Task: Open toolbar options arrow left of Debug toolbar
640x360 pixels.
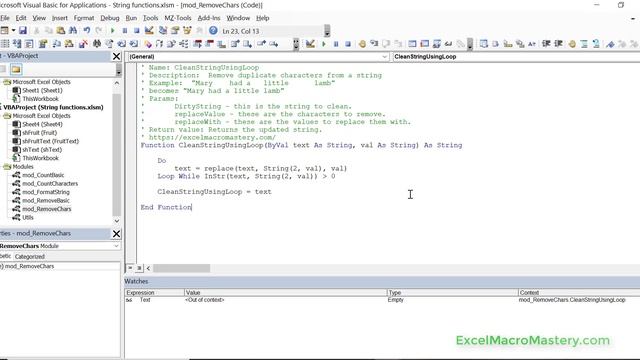Action: pyautogui.click(x=296, y=44)
